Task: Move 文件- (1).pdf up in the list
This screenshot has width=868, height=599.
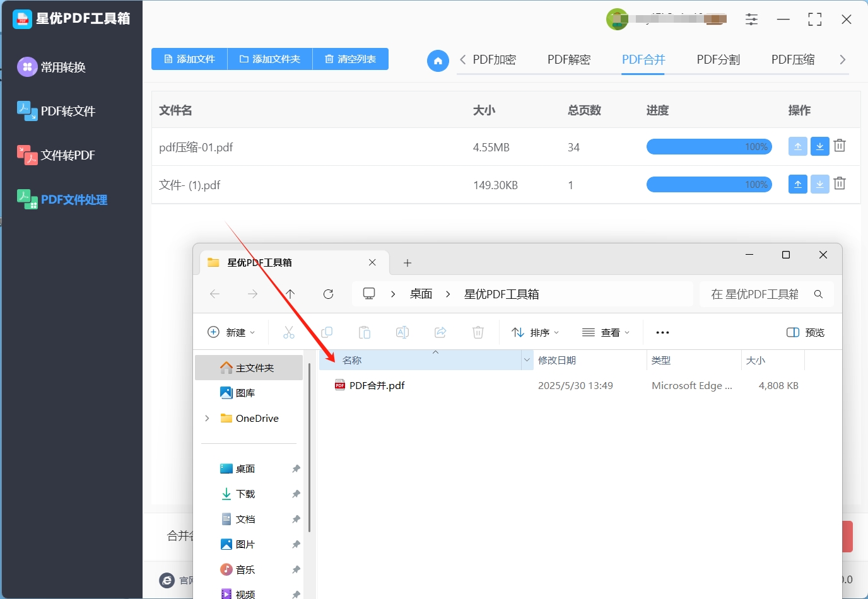Action: tap(797, 184)
